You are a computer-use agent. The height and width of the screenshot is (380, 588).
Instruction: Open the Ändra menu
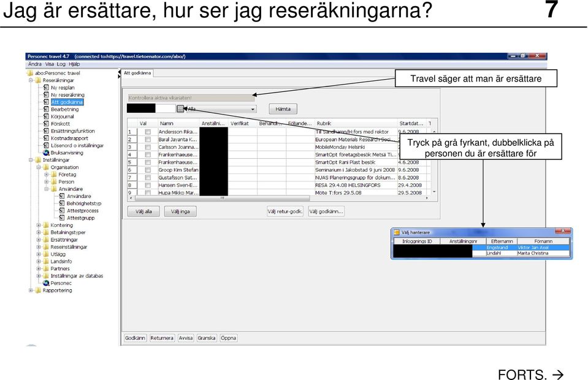(35, 64)
